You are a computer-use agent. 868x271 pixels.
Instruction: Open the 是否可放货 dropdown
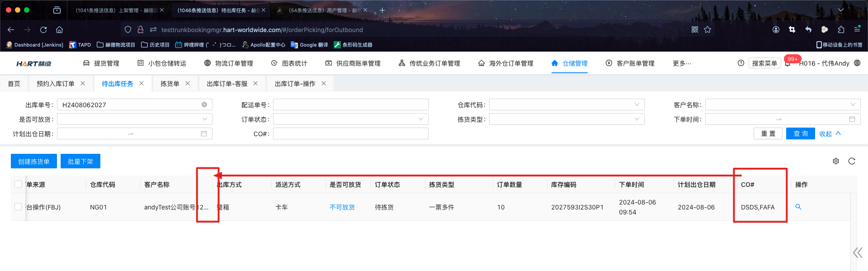[x=134, y=119]
